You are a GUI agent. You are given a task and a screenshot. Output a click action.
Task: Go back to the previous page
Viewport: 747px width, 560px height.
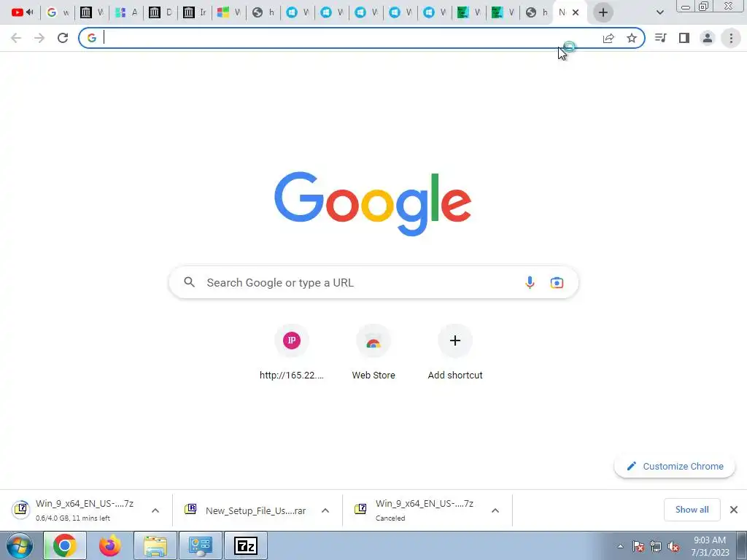[16, 38]
